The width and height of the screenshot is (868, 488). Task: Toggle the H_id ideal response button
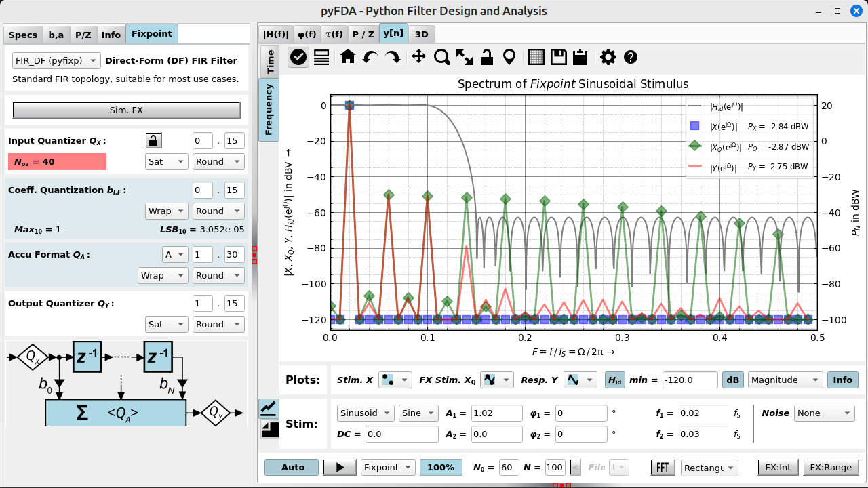tap(614, 380)
